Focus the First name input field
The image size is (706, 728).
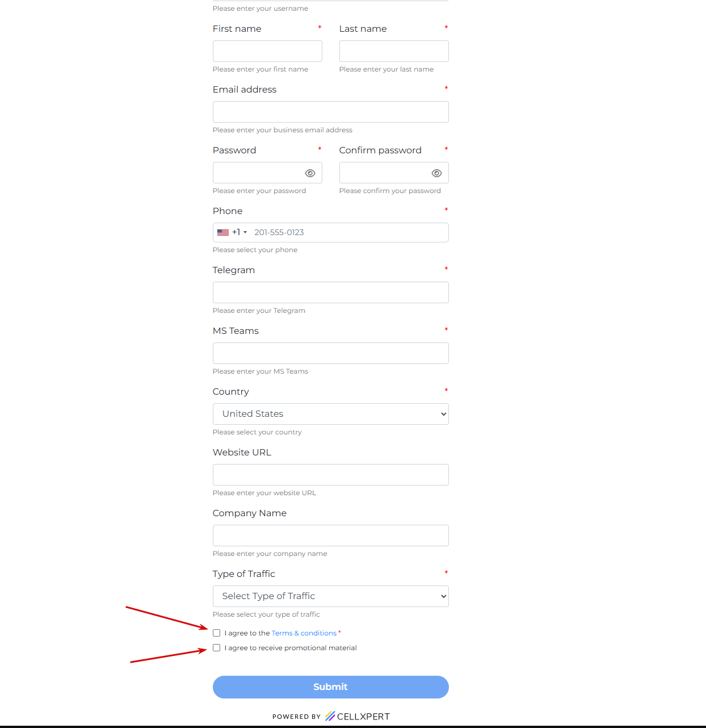267,51
